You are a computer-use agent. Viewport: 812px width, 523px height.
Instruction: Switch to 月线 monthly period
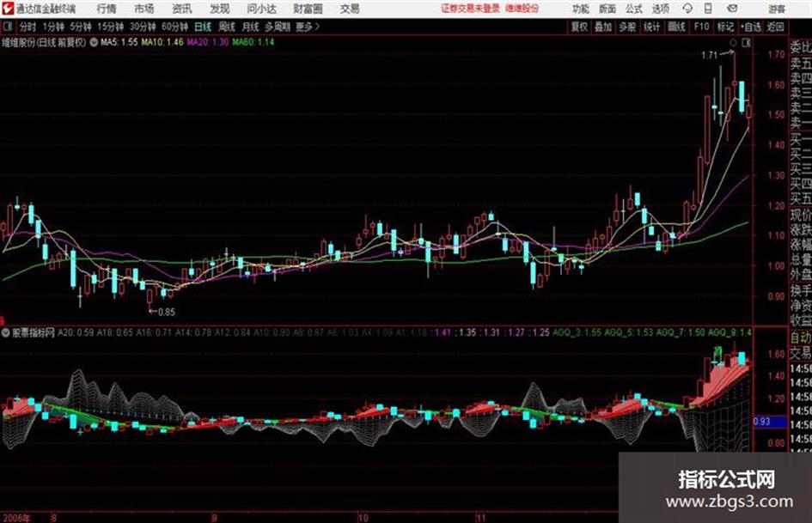[251, 27]
